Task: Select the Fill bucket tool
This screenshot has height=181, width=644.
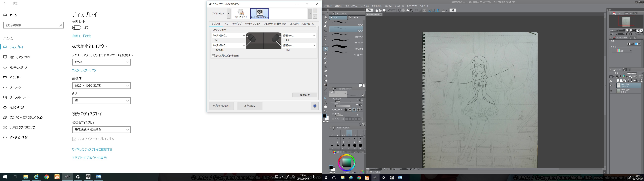Action: click(x=326, y=81)
